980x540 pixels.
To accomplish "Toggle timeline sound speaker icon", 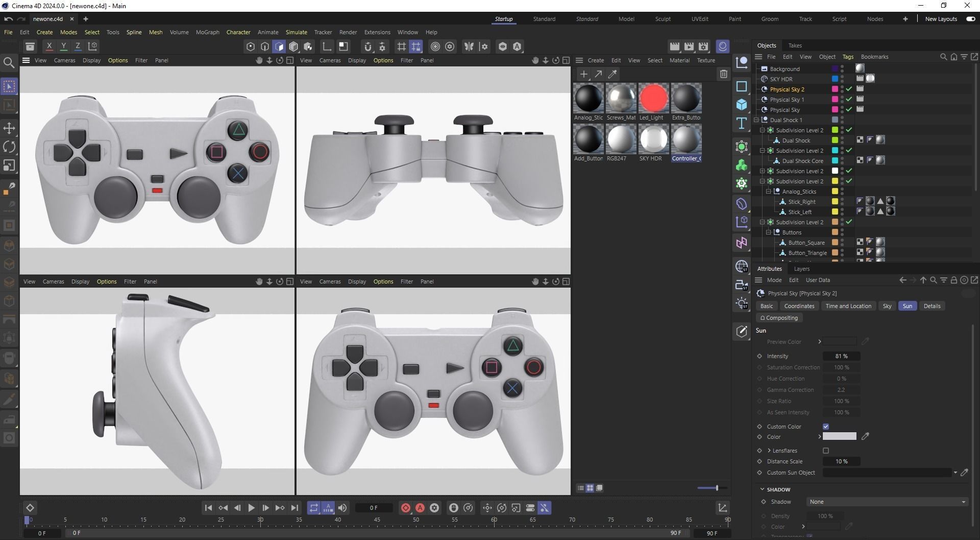I will point(342,508).
